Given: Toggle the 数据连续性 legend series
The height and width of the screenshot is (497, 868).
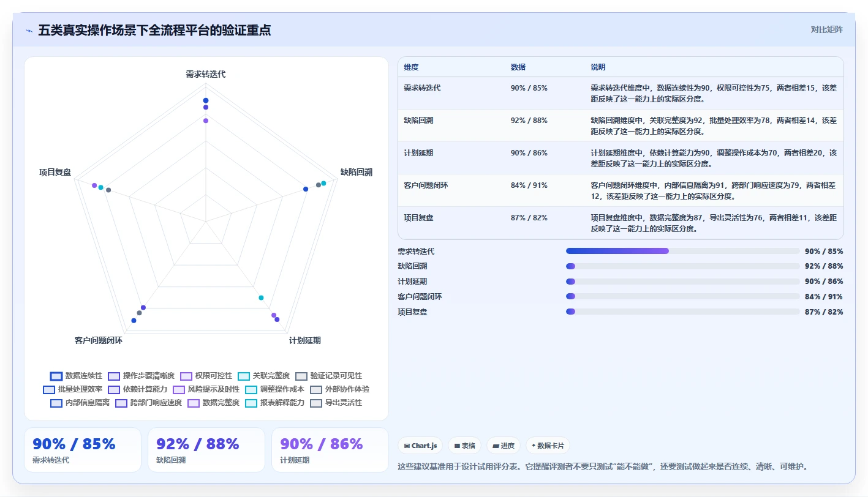Looking at the screenshot, I should (x=77, y=376).
